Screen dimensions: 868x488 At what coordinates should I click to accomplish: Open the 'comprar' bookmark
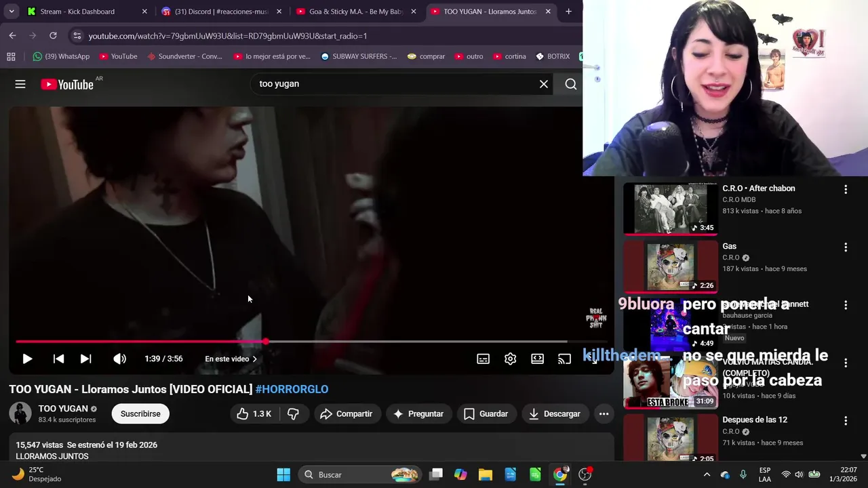426,56
